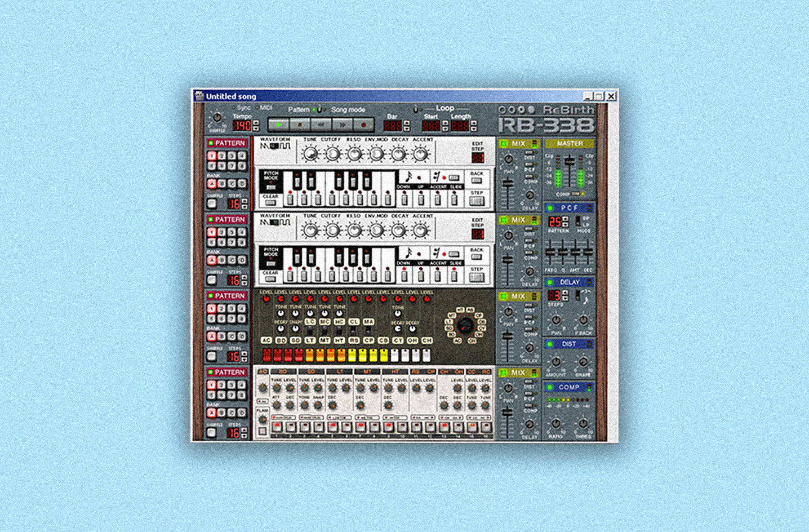The image size is (809, 532).
Task: Increase Steps for the top synth pattern
Action: point(244,201)
